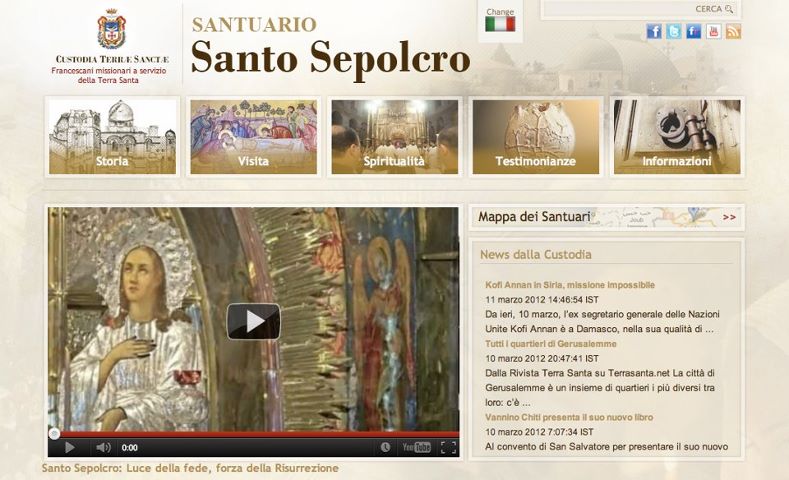
Task: Mute the video with speaker icon
Action: tap(103, 447)
